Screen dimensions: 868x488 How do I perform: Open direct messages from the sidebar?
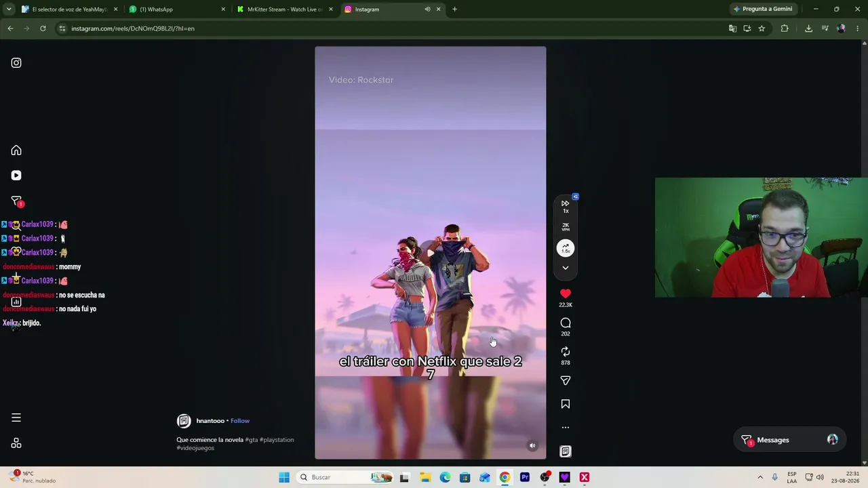tap(16, 201)
